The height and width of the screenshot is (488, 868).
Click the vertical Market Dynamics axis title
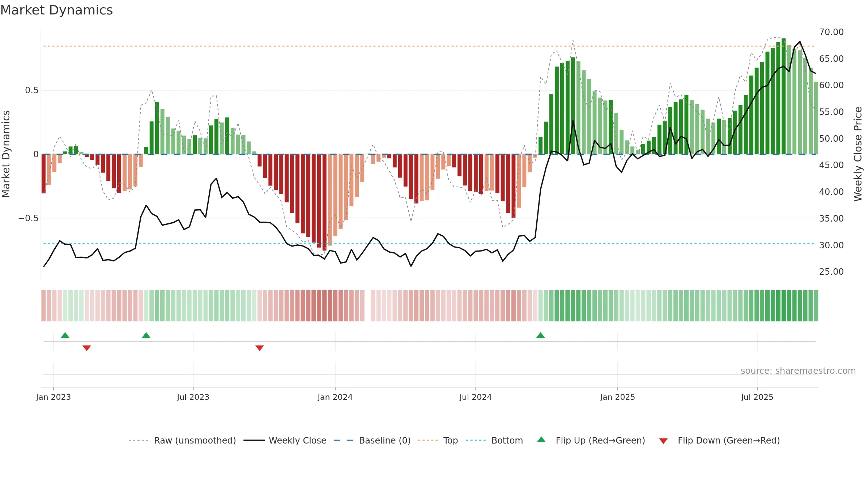(6, 154)
